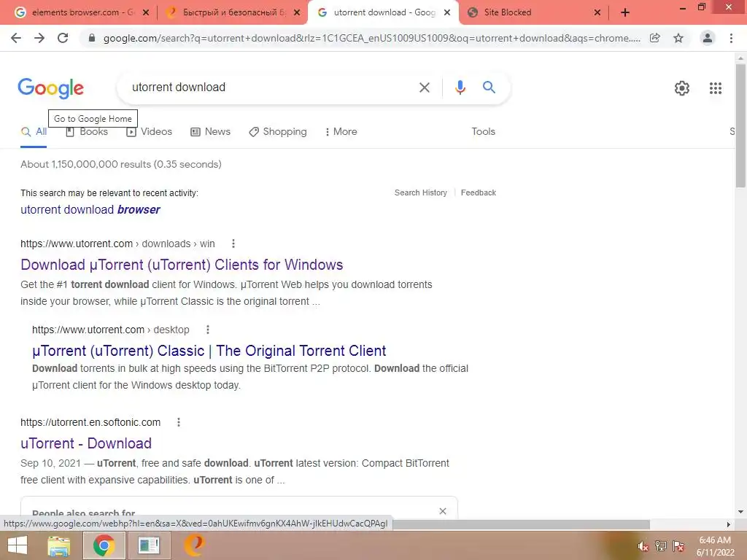Viewport: 747px width, 560px height.
Task: Click the Feedback link
Action: 479,192
